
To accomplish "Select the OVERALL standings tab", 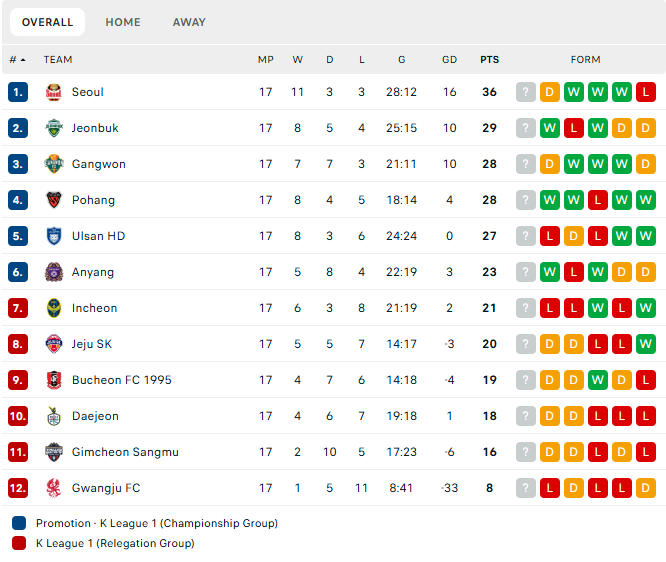I will (x=48, y=22).
